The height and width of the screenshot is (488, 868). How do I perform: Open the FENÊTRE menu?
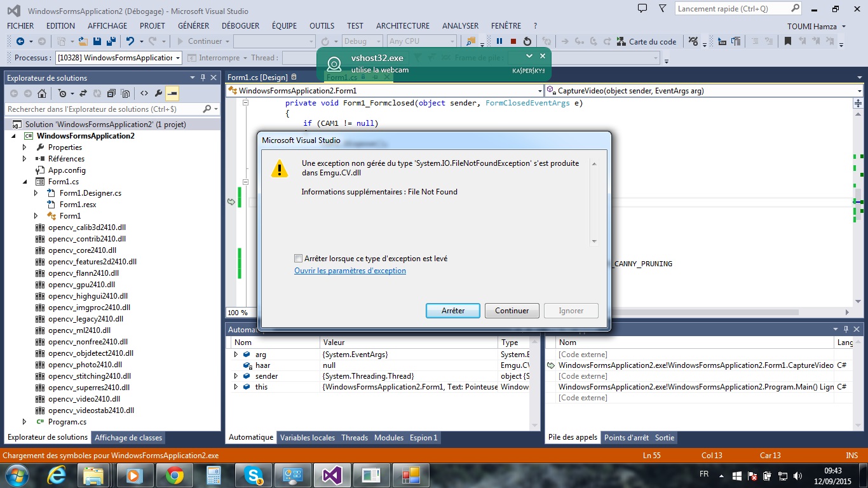(x=506, y=26)
